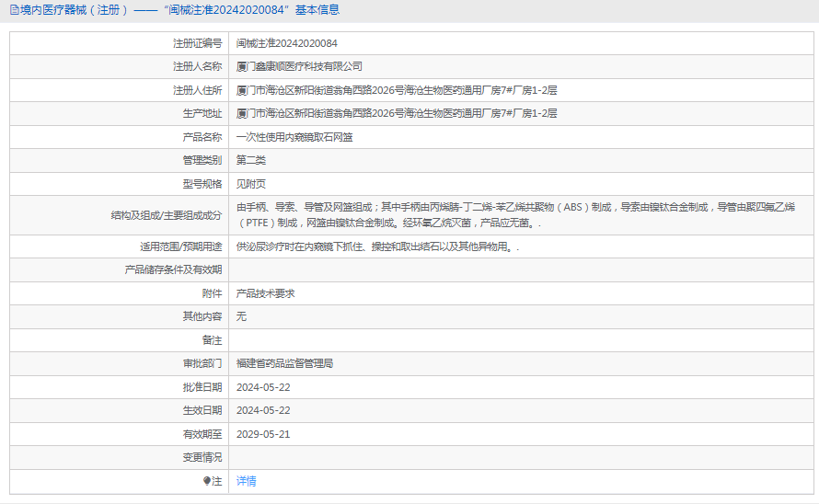This screenshot has width=819, height=504.
Task: Select 见附页 in 型号规格 row
Action: click(x=250, y=184)
